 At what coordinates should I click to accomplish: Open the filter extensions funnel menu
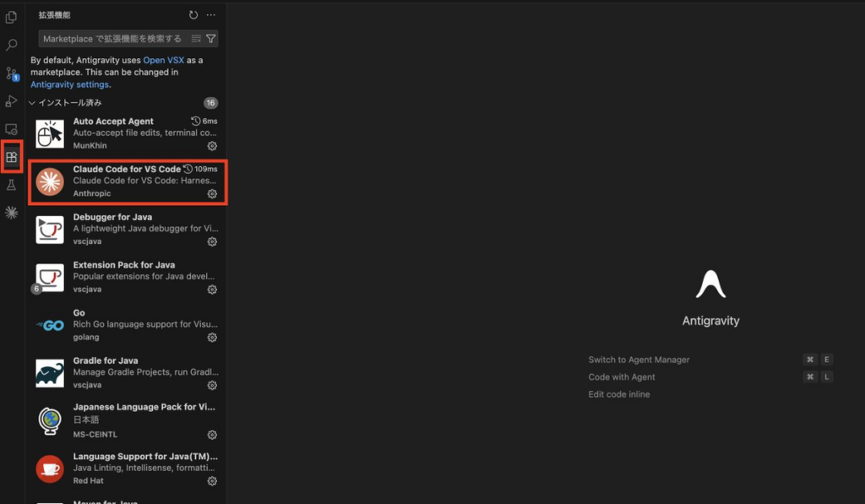click(211, 39)
